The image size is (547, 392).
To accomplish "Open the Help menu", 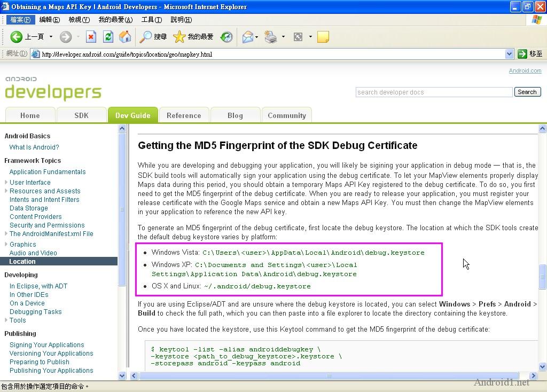I will [x=181, y=20].
